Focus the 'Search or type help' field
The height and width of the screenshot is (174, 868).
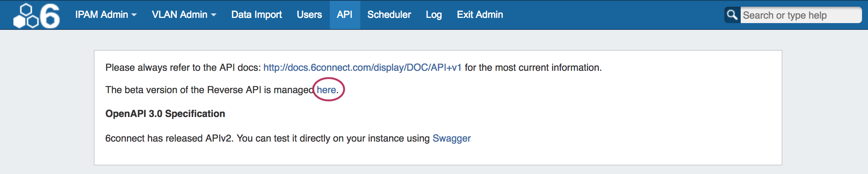tap(800, 15)
